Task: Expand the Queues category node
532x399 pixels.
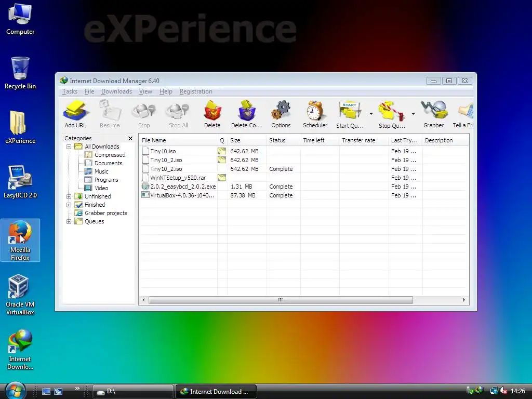Action: [69, 221]
